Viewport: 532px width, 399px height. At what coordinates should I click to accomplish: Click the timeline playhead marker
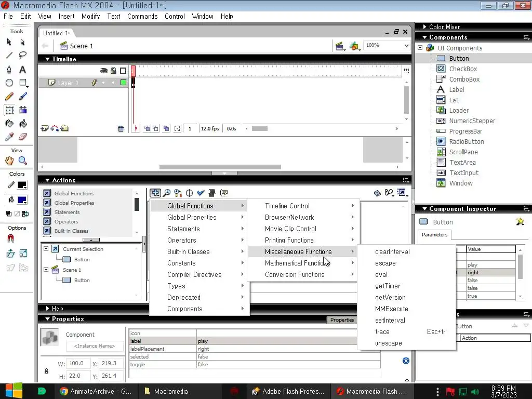[x=134, y=71]
